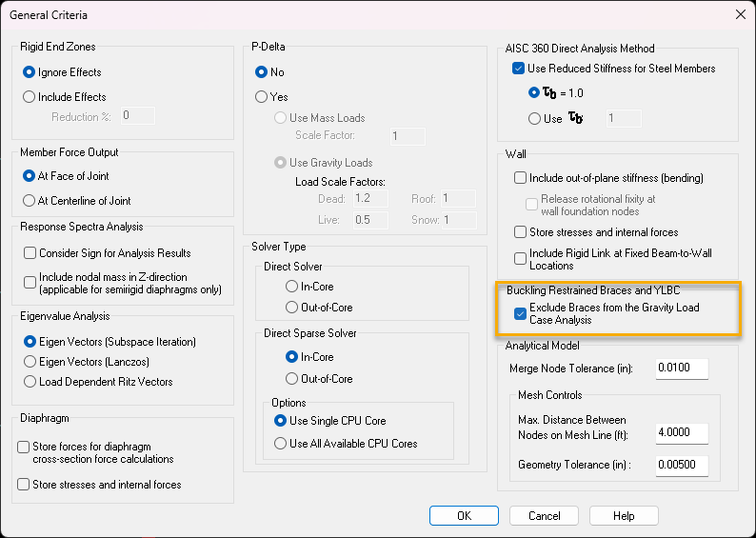Uncheck Exclude Braces from Gravity Load Case
Image resolution: width=756 pixels, height=538 pixels.
pos(520,313)
